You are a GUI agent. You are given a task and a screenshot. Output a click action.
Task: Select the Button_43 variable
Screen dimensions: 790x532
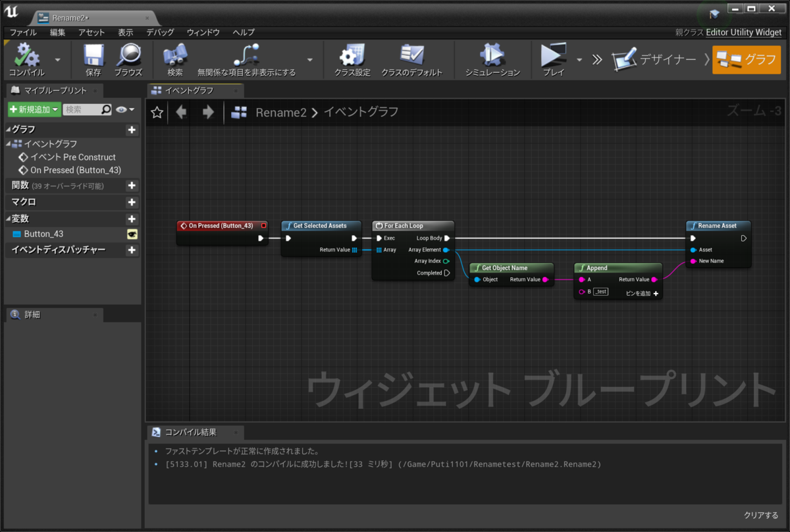pyautogui.click(x=43, y=234)
